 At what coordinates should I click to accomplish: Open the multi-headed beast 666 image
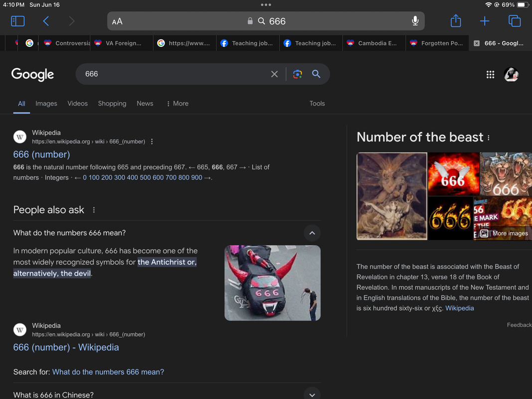pos(506,174)
